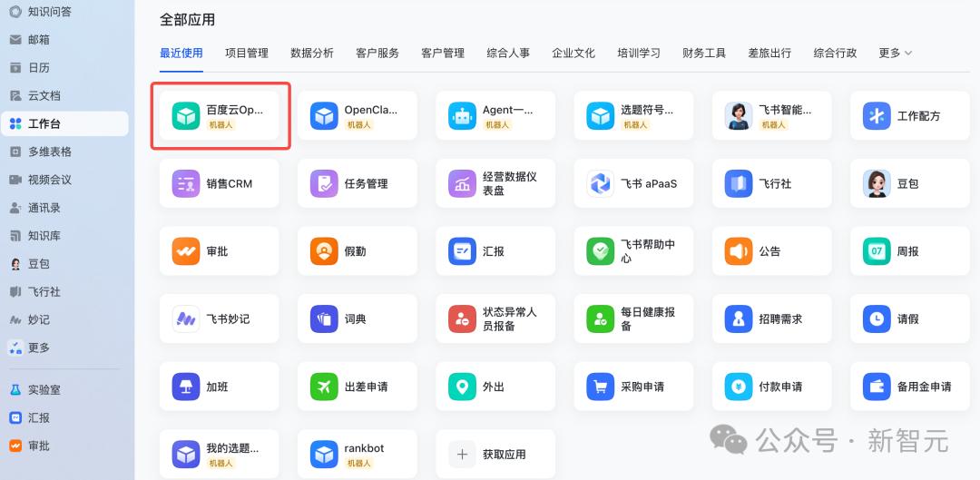Image resolution: width=980 pixels, height=480 pixels.
Task: Open the 采购申请 cart icon
Action: tap(600, 387)
